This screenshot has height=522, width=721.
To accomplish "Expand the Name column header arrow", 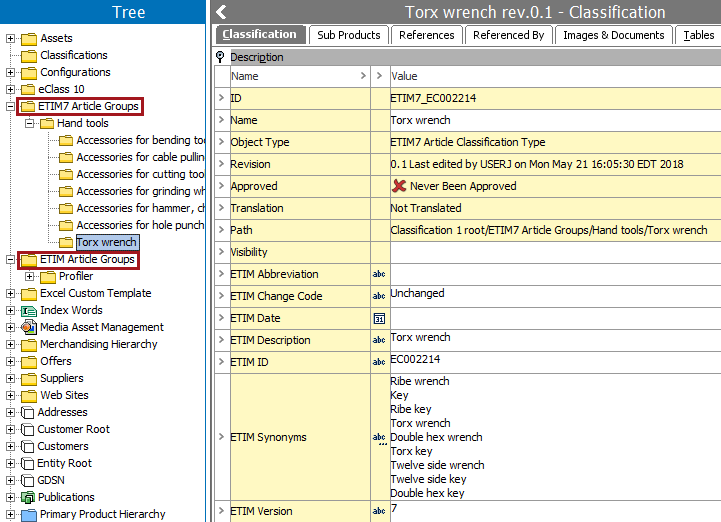I will click(x=362, y=76).
